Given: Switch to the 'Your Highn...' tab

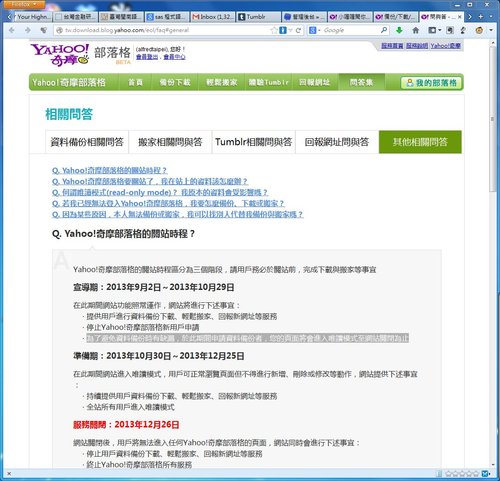Looking at the screenshot, I should click(33, 16).
